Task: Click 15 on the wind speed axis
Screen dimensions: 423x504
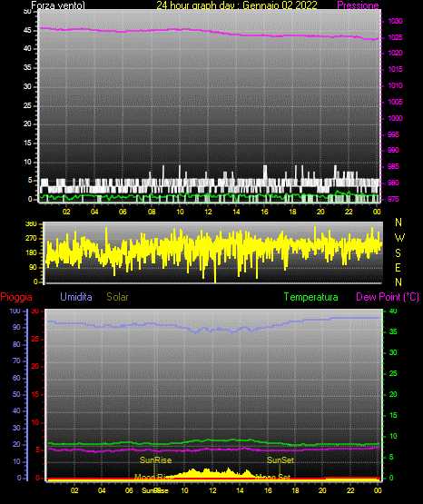Action: 27,143
